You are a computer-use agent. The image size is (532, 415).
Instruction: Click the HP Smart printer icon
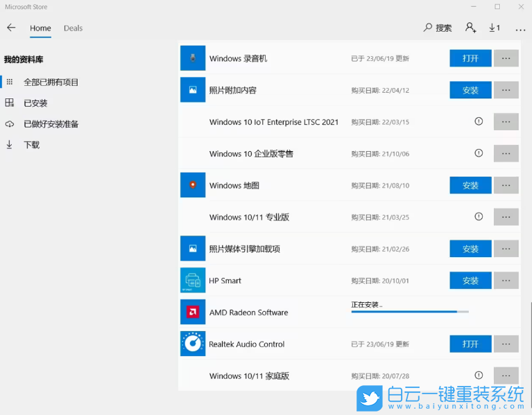[x=193, y=280]
